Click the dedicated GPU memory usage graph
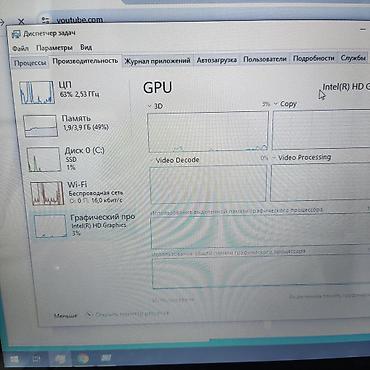 pyautogui.click(x=260, y=230)
